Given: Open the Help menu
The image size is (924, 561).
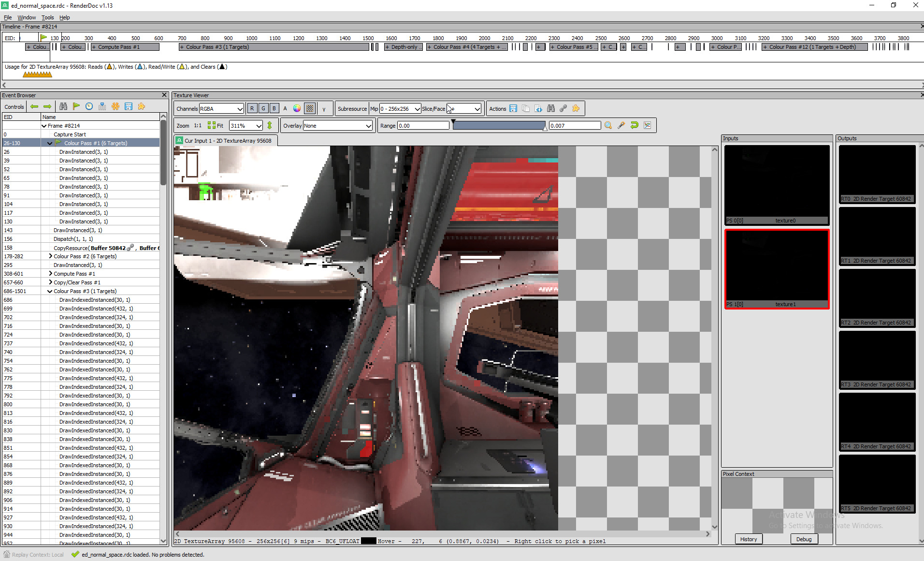Looking at the screenshot, I should point(65,17).
